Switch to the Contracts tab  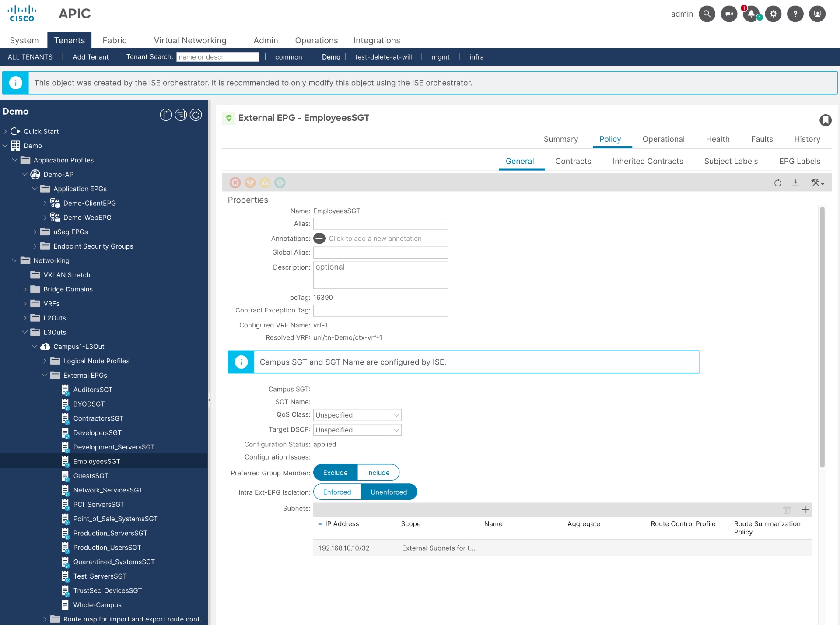(573, 161)
